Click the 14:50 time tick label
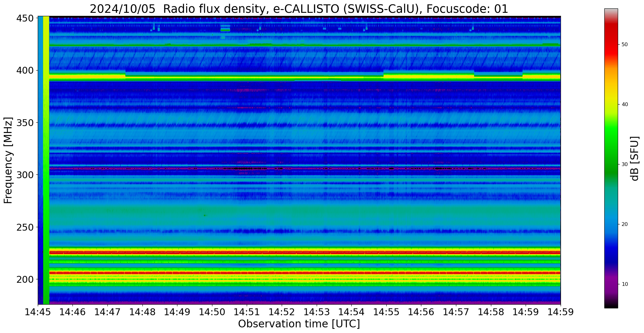The height and width of the screenshot is (333, 644). pyautogui.click(x=212, y=312)
